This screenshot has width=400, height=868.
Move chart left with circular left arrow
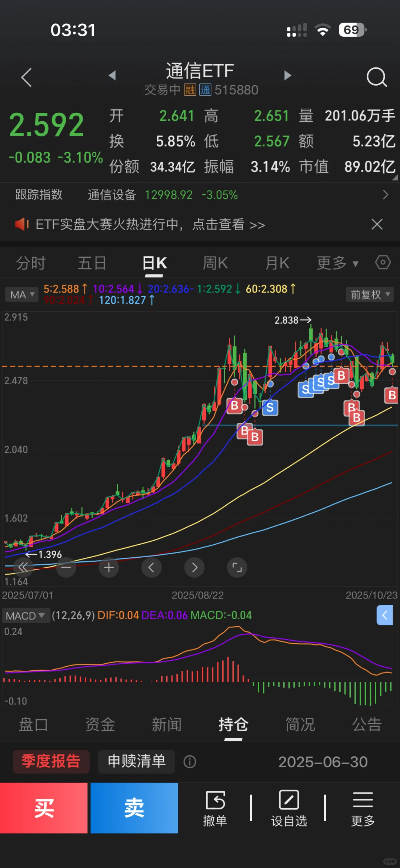(151, 567)
